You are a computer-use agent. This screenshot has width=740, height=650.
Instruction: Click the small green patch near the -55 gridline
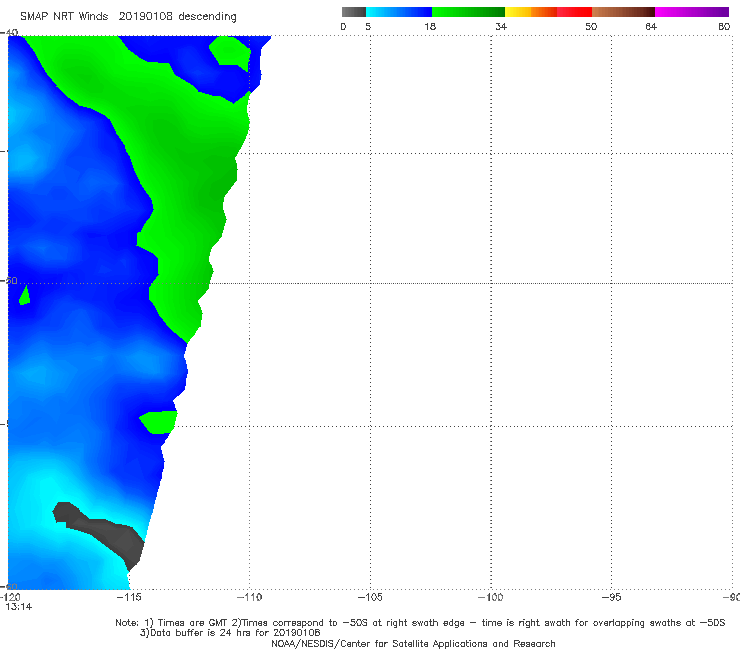pos(160,422)
